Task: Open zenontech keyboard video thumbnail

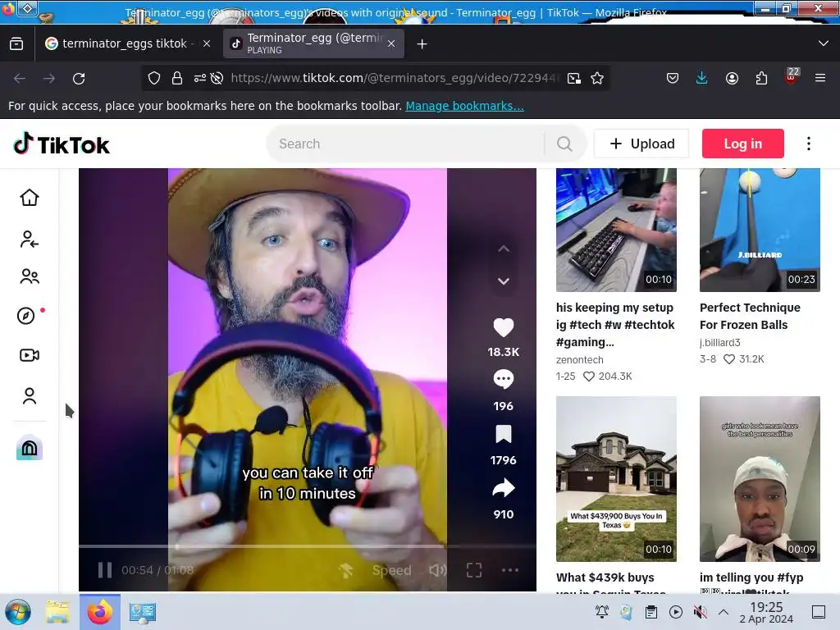Action: (616, 230)
